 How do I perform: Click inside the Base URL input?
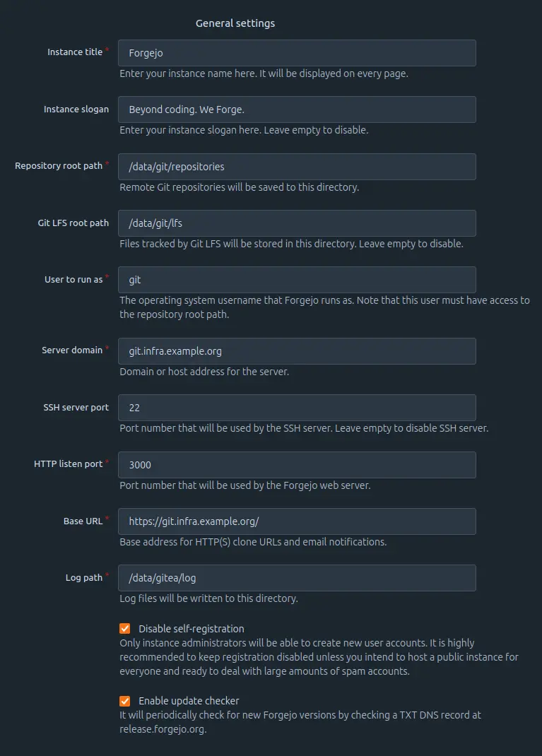point(297,521)
